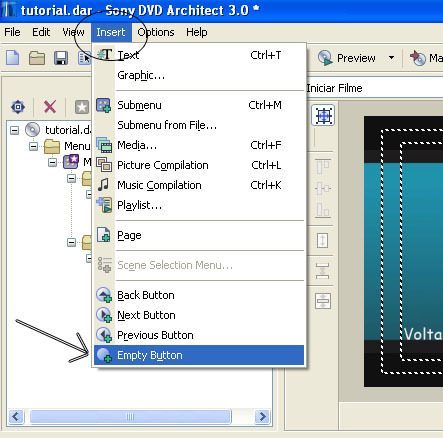Click the Open project folder icon

pos(37,58)
